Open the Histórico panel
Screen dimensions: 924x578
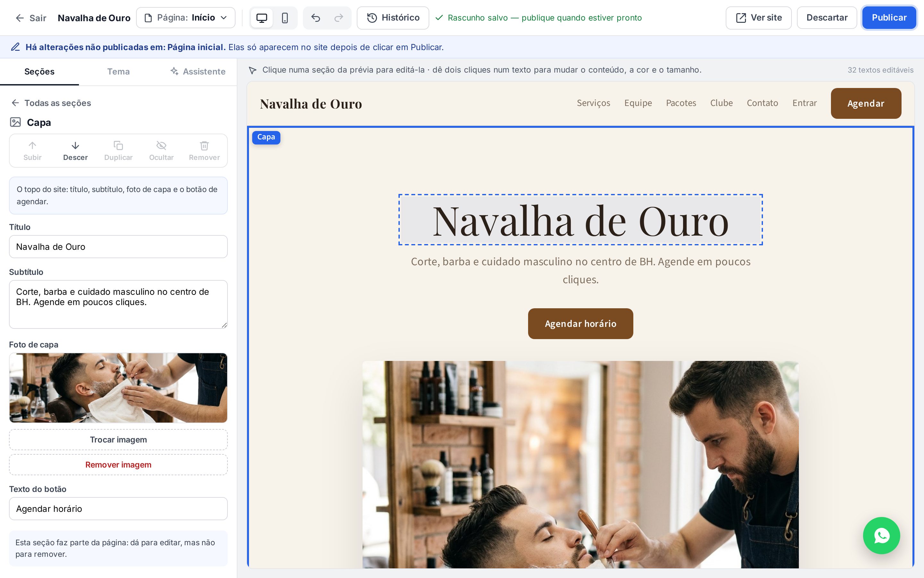393,18
